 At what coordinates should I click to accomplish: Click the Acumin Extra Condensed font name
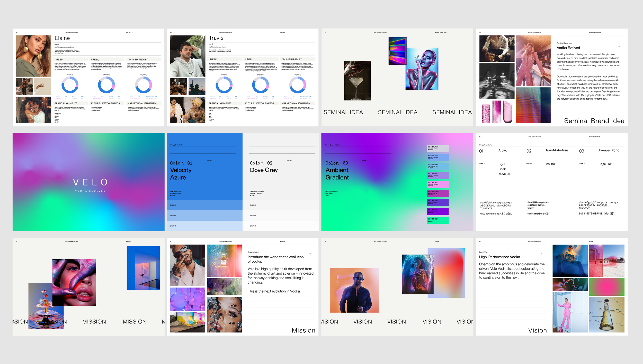[x=557, y=151]
